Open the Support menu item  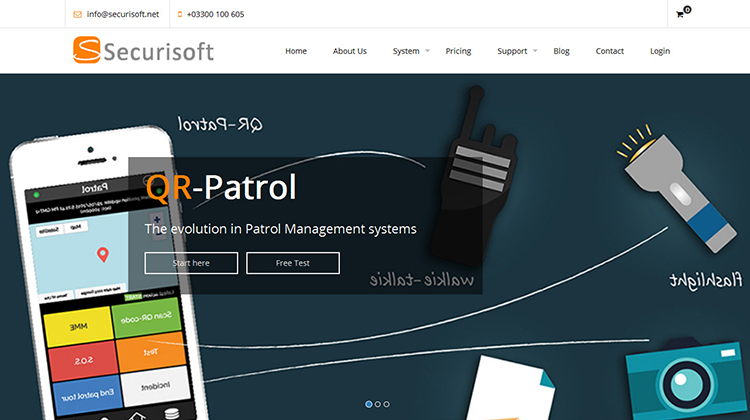[512, 51]
